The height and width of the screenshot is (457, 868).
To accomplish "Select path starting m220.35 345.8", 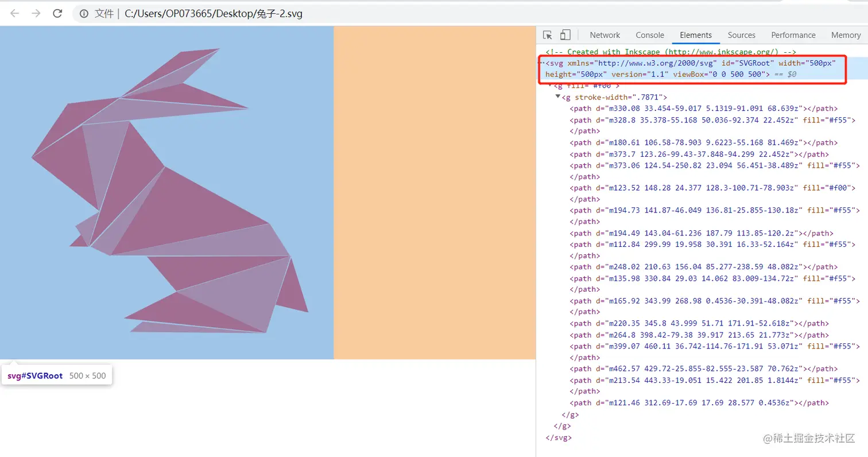I will pos(699,323).
